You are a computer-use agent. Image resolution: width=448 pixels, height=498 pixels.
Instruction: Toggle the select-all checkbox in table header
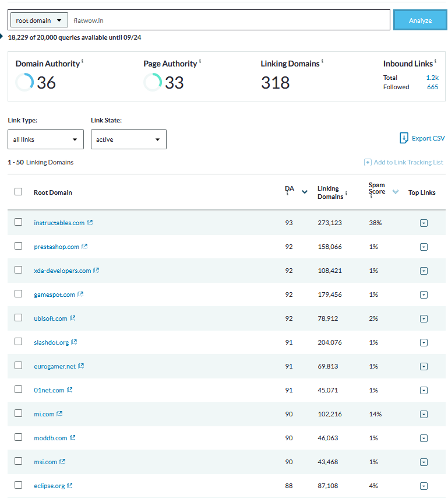19,192
